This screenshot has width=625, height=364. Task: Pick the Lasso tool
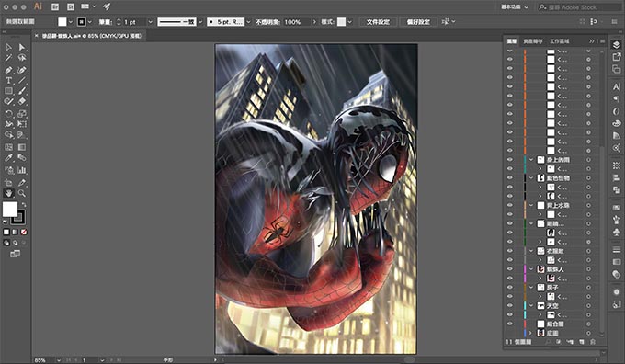click(22, 58)
